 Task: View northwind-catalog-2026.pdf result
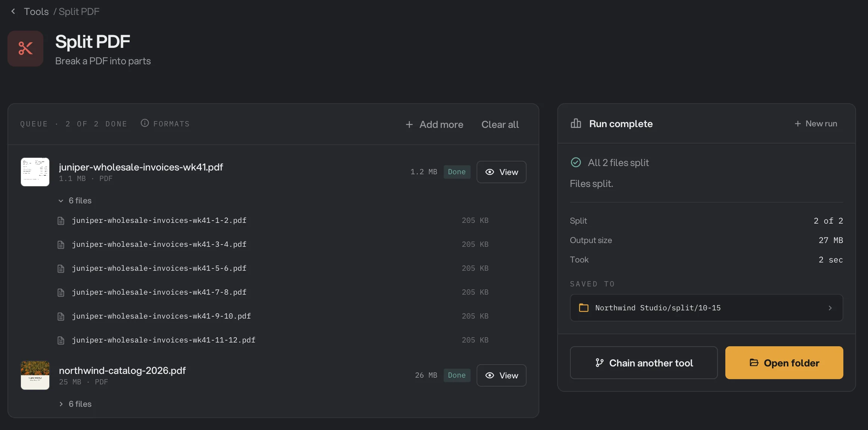pos(501,375)
